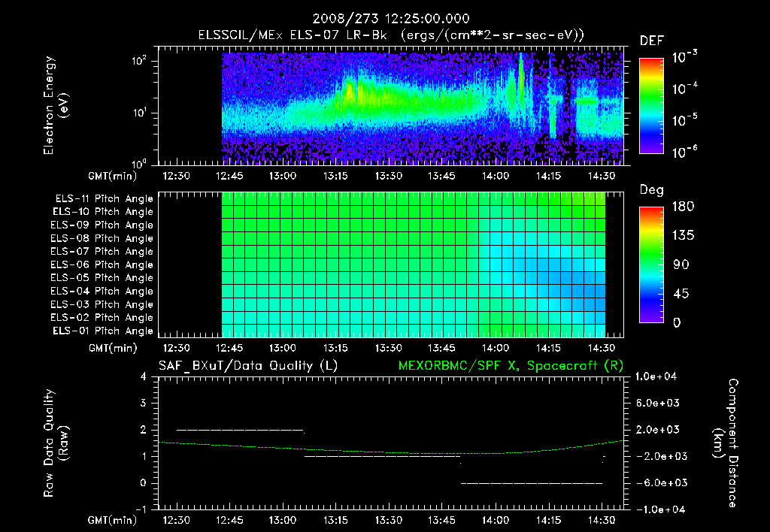The height and width of the screenshot is (532, 770).
Task: Select the plot title '2008/273 12:25:00.000'
Action: point(391,19)
